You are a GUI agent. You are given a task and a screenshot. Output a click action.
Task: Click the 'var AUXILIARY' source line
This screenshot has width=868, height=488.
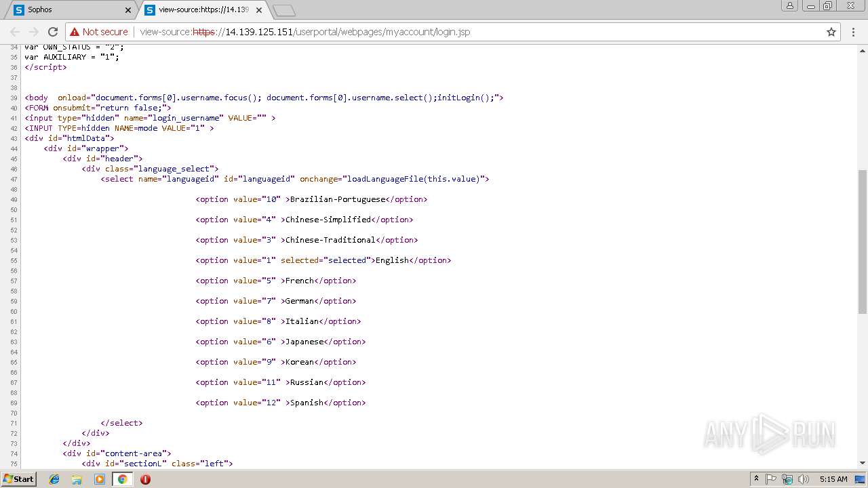point(72,57)
